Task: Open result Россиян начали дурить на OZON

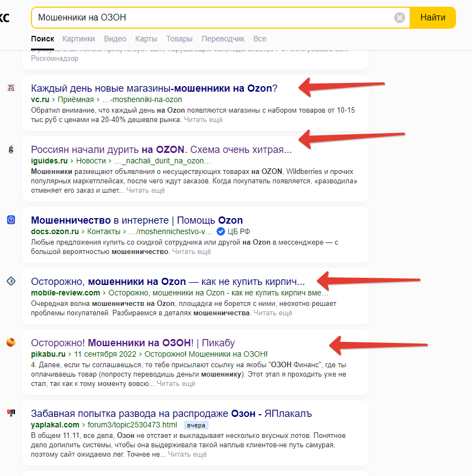Action: coord(161,150)
